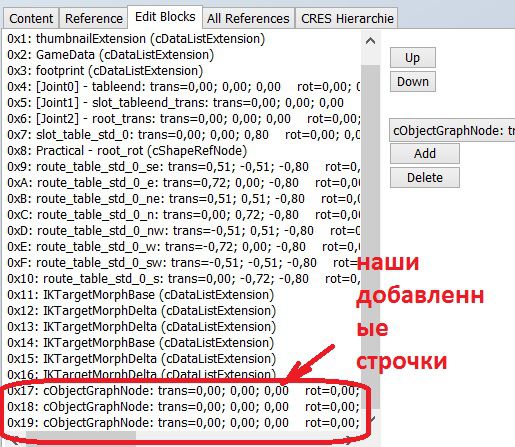Viewport: 515px width, 447px height.
Task: Click the Up button
Action: 413,58
